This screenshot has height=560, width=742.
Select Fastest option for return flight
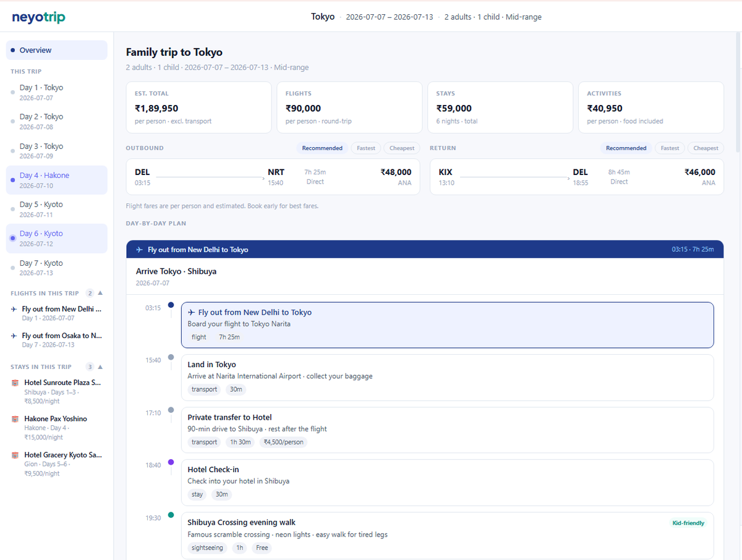coord(670,148)
